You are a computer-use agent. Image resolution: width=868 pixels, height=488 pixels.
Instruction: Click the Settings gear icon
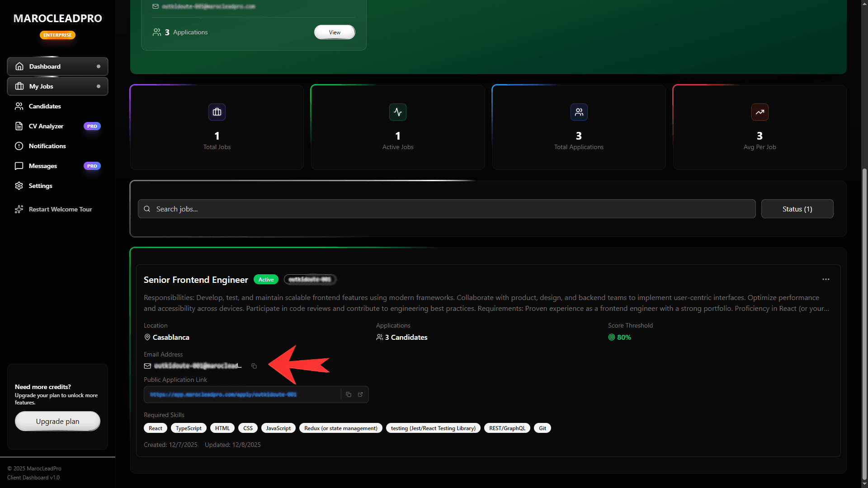pyautogui.click(x=19, y=186)
